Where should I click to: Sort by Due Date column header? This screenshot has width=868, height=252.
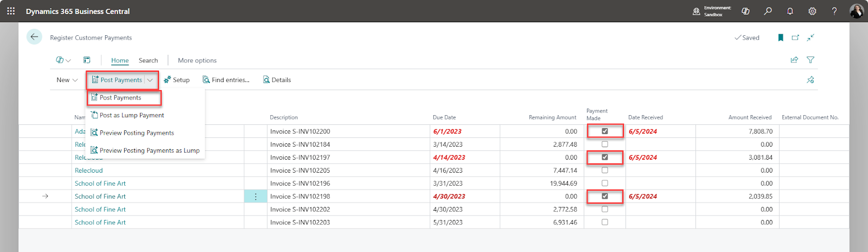point(444,117)
